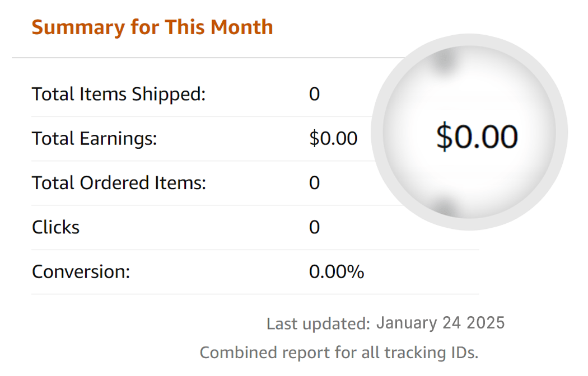Screen dimensions: 588x376
Task: Click the dark smudge at bottom of magnifier
Action: 446,207
